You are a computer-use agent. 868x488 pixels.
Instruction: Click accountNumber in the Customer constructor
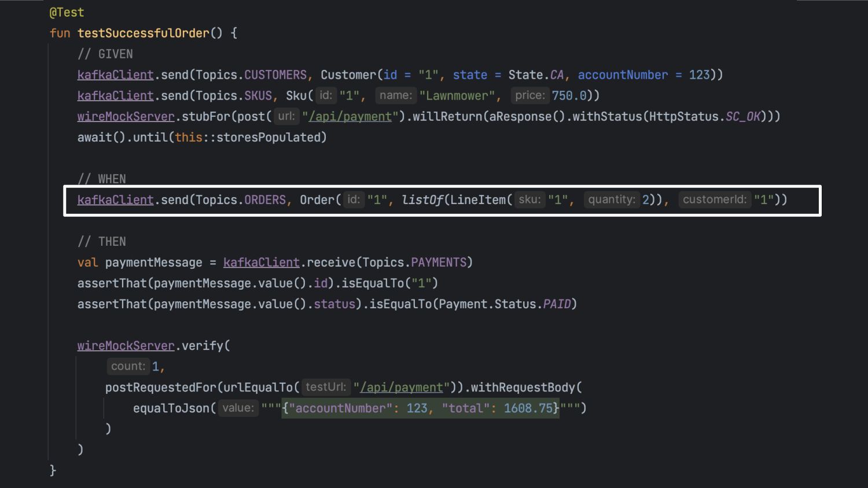623,75
